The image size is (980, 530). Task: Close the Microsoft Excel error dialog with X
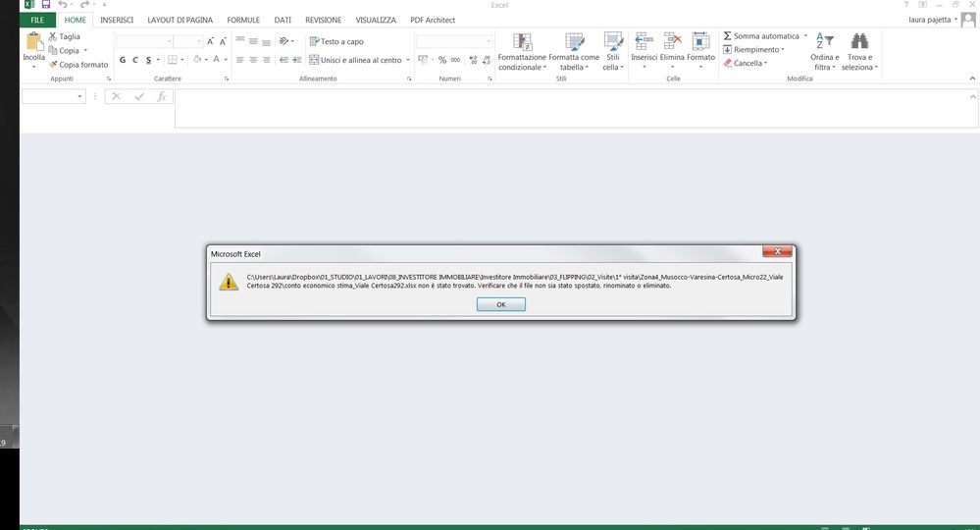coord(778,251)
